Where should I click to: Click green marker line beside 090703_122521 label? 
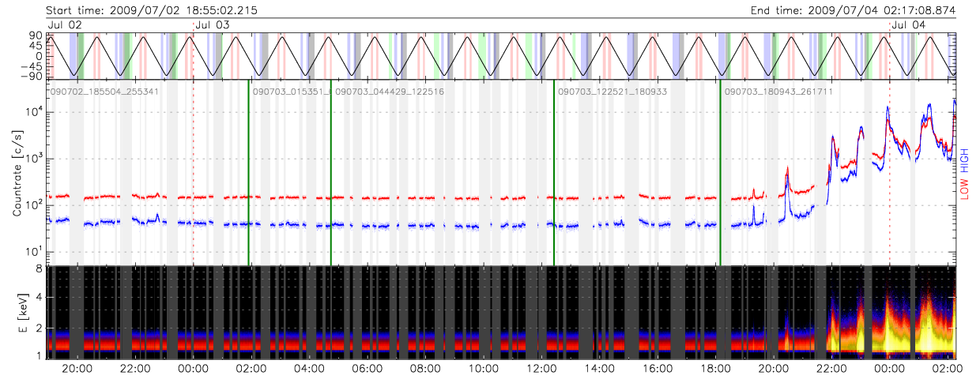(553, 174)
